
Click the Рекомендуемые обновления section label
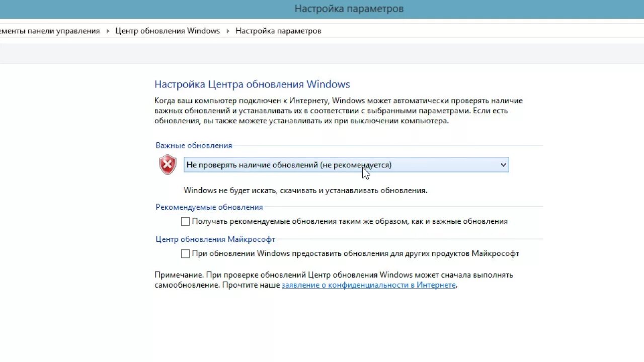click(x=209, y=207)
